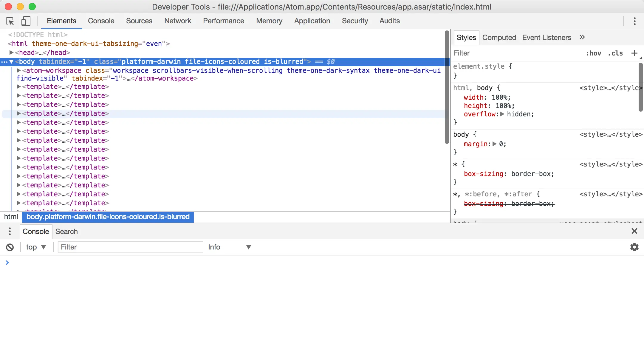Open the top context selector dropdown

tap(36, 247)
